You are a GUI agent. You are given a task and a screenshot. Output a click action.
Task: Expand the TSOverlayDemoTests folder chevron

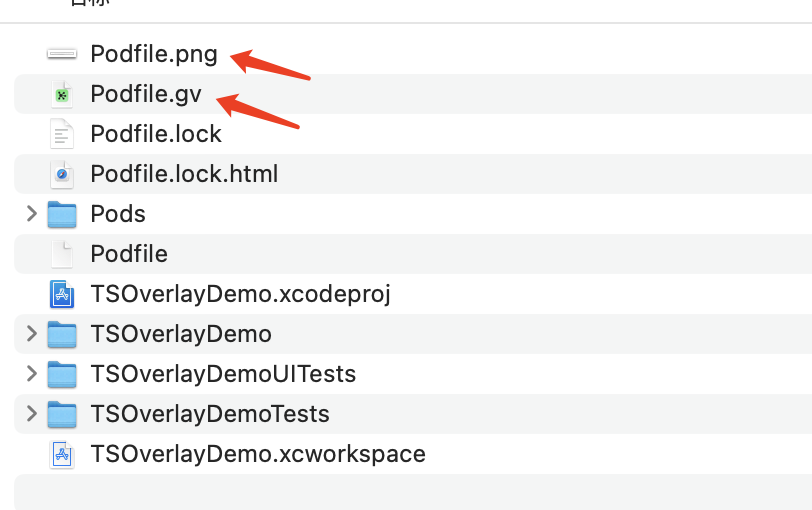point(32,414)
